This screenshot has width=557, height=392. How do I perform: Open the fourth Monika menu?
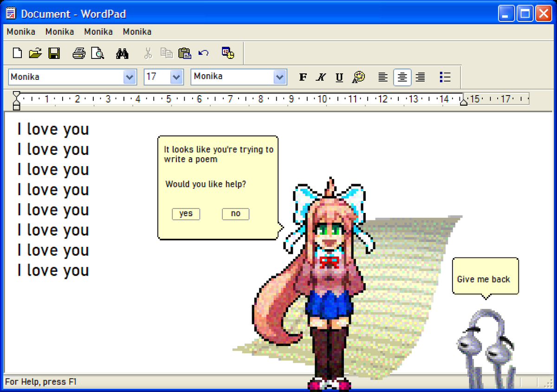tap(137, 32)
